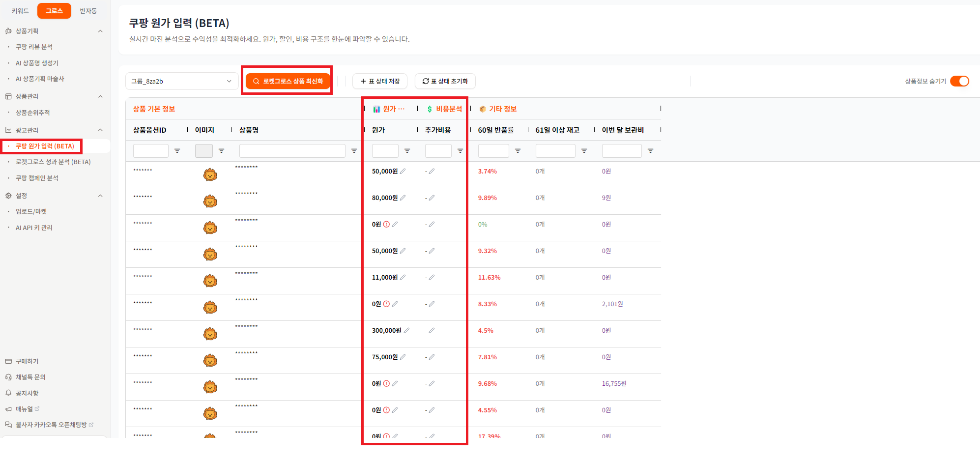
Task: Open 업로드/마켓 settings page
Action: [31, 211]
